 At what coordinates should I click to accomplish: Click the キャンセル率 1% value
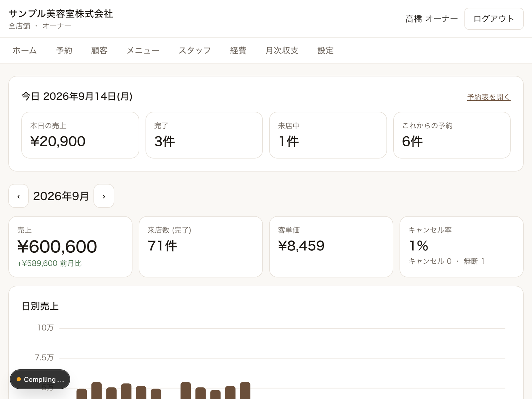click(x=419, y=246)
